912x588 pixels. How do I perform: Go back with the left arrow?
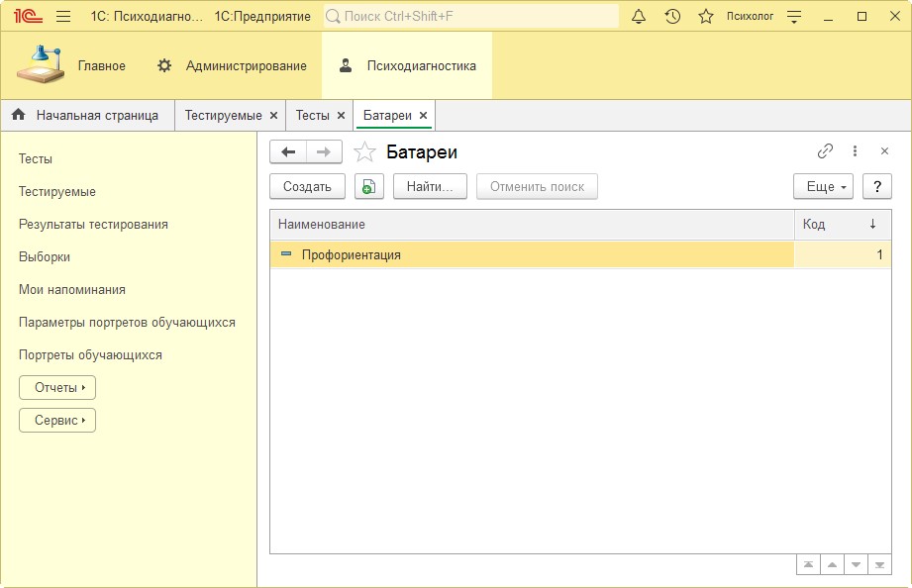tap(288, 151)
